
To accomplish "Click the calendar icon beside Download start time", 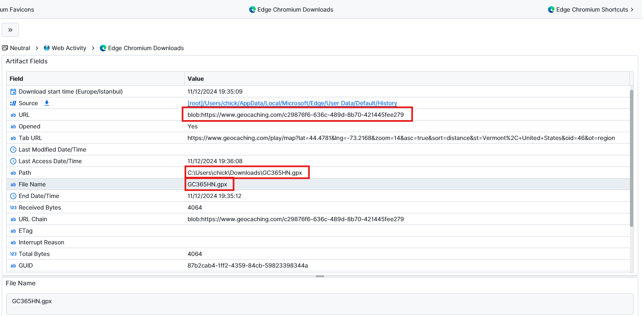I will 13,92.
